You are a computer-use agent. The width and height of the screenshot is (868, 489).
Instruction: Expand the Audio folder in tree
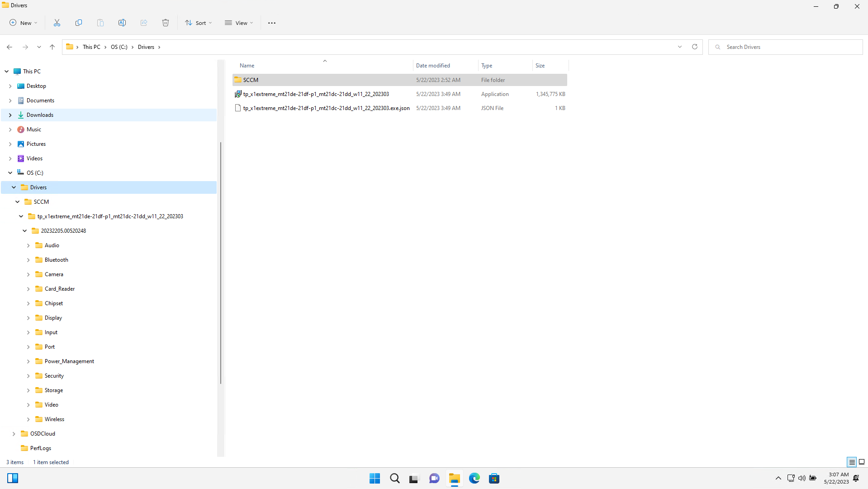click(x=28, y=245)
